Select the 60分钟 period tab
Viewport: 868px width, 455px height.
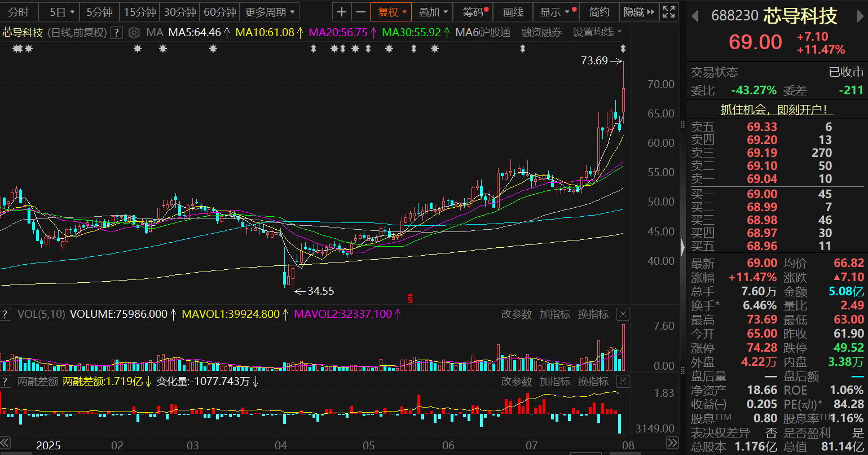pos(219,12)
